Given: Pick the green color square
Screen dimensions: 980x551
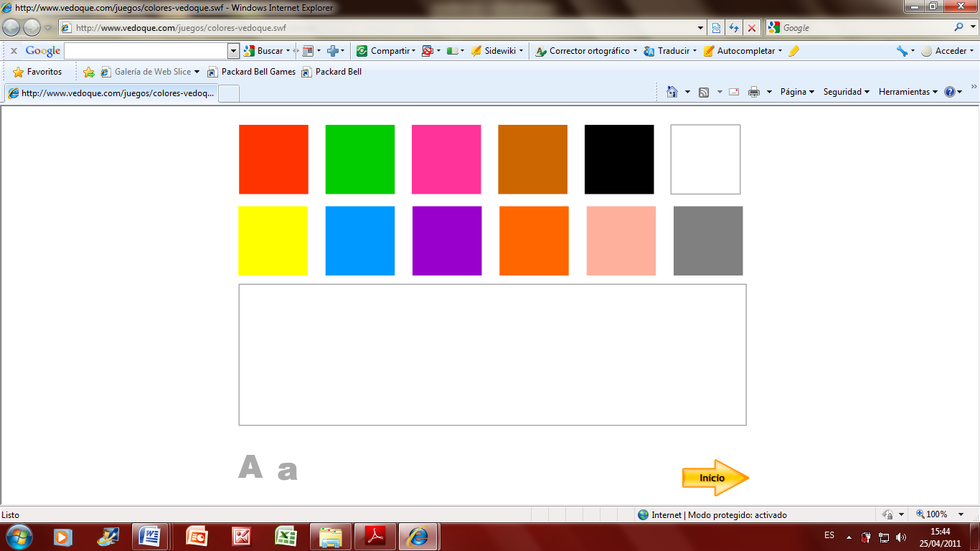Looking at the screenshot, I should click(360, 159).
